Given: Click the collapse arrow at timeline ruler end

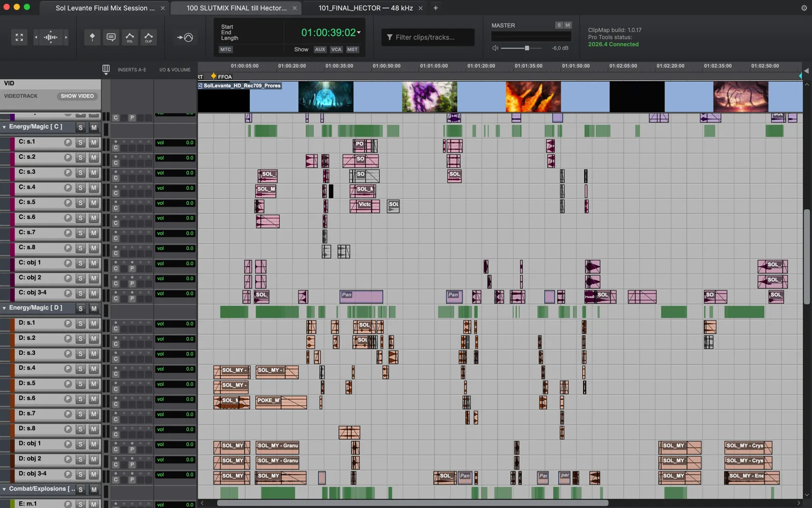Looking at the screenshot, I should [x=806, y=71].
